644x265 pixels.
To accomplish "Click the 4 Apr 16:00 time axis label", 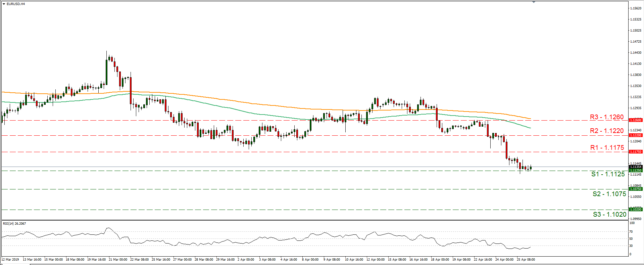I will [289, 260].
